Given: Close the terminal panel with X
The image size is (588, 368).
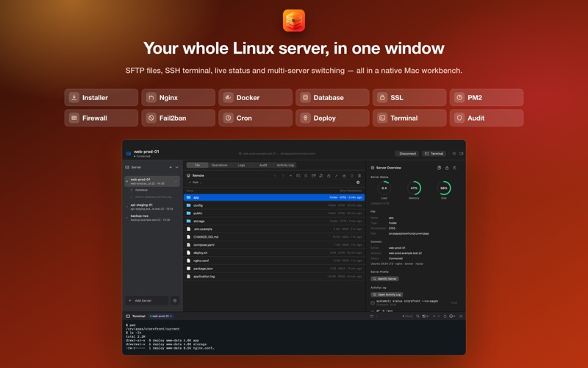Looking at the screenshot, I should pos(461,316).
